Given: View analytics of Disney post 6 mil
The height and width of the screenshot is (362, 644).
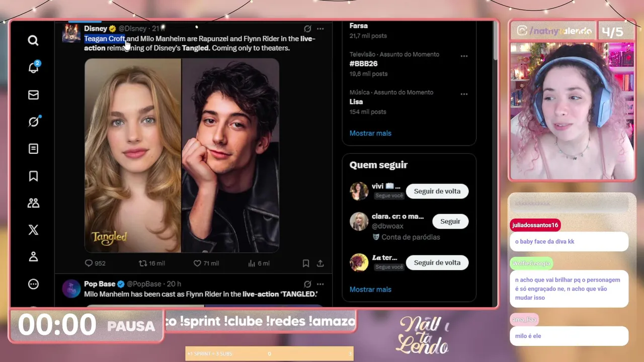Looking at the screenshot, I should tap(259, 263).
